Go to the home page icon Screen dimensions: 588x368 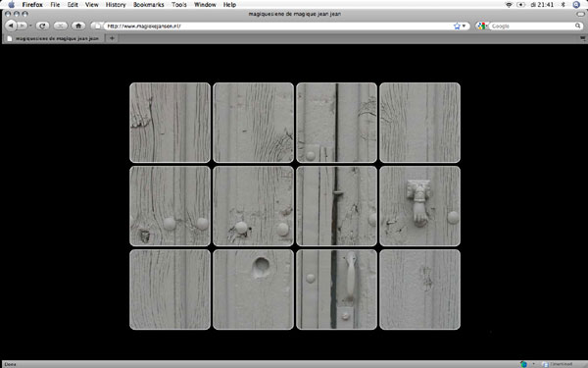click(x=78, y=26)
